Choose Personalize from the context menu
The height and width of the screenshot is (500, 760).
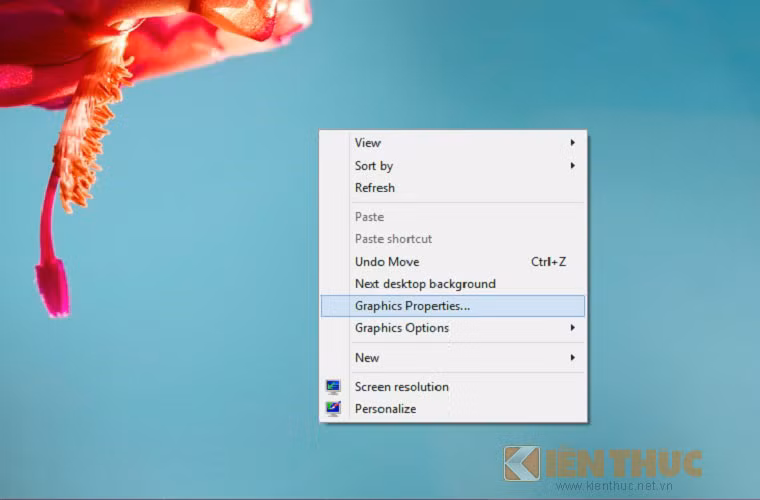coord(453,409)
